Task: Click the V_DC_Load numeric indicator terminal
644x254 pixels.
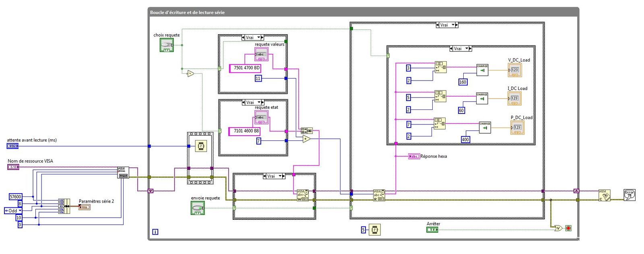Action: [515, 70]
